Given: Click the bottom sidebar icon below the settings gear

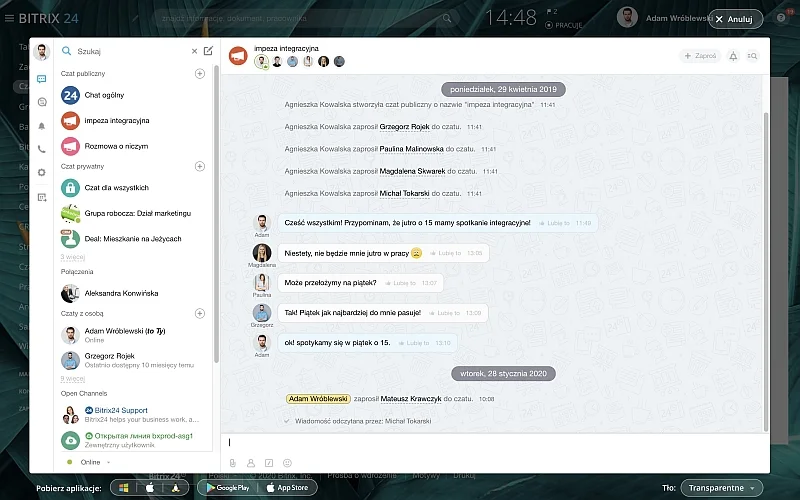Looking at the screenshot, I should pos(42,197).
